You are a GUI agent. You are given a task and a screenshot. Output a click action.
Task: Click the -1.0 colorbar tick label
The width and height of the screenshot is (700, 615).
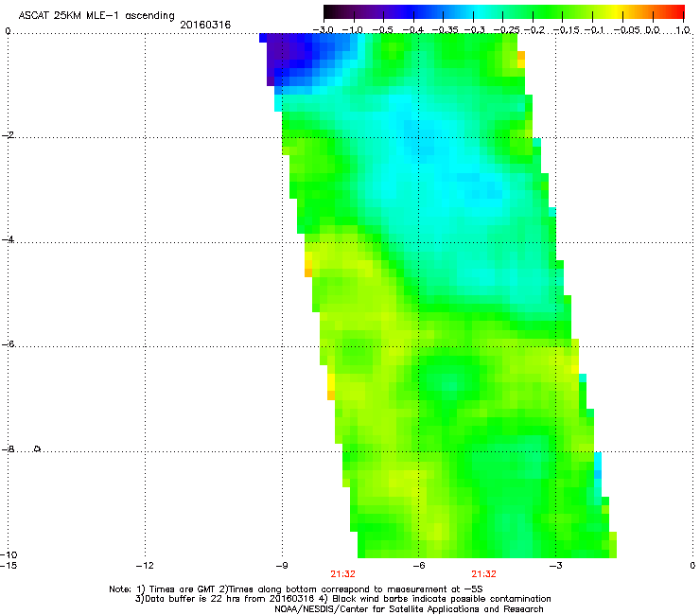pos(352,30)
